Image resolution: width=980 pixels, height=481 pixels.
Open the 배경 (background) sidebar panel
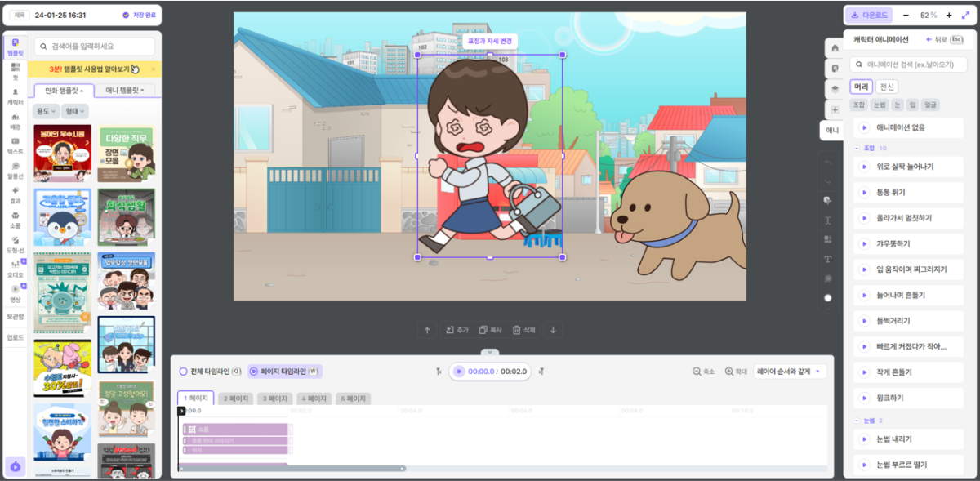15,122
